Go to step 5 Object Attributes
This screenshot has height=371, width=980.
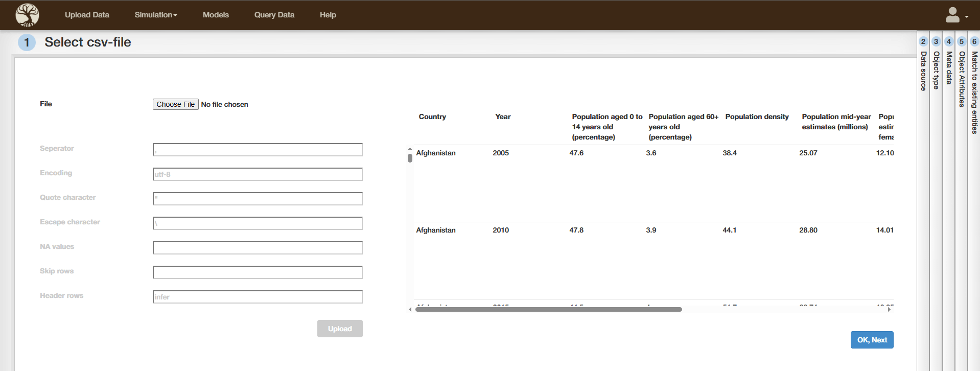(x=961, y=42)
